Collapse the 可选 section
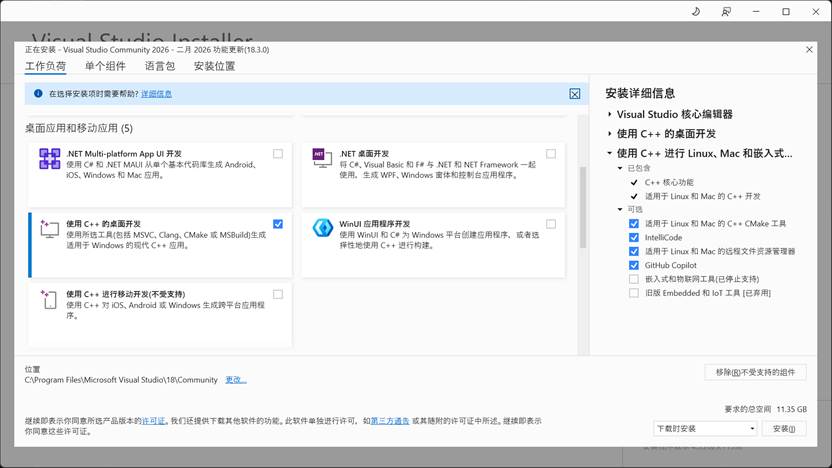This screenshot has width=832, height=468. point(620,210)
